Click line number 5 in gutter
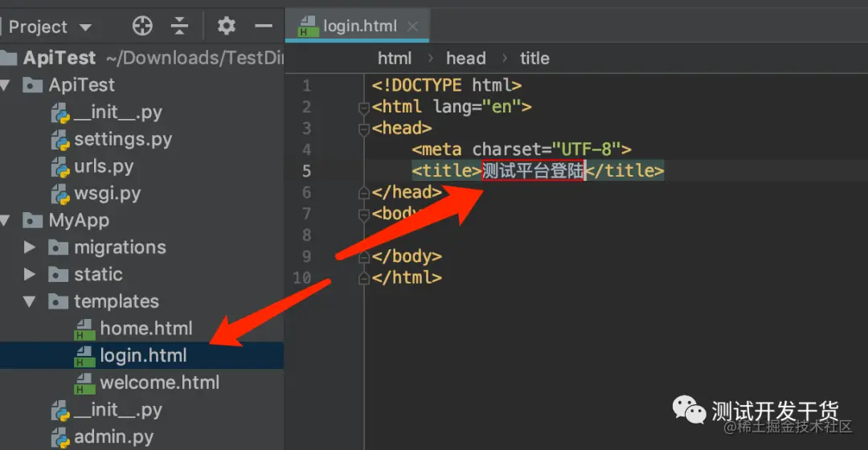Image resolution: width=868 pixels, height=450 pixels. click(x=306, y=171)
